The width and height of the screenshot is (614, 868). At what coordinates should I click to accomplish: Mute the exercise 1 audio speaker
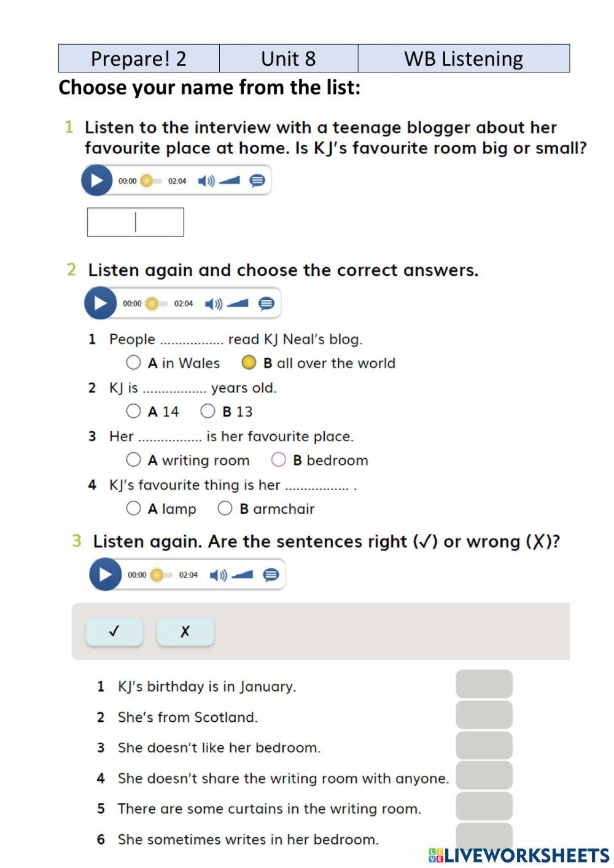(x=206, y=181)
